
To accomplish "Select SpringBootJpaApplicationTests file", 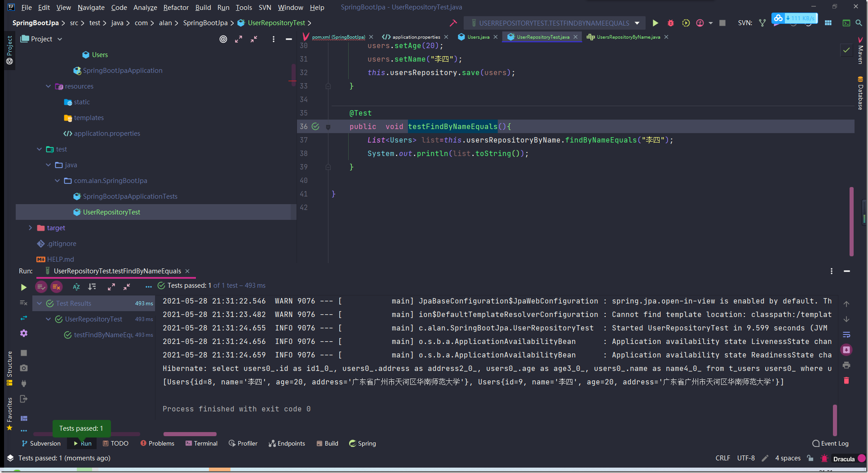I will pyautogui.click(x=130, y=196).
